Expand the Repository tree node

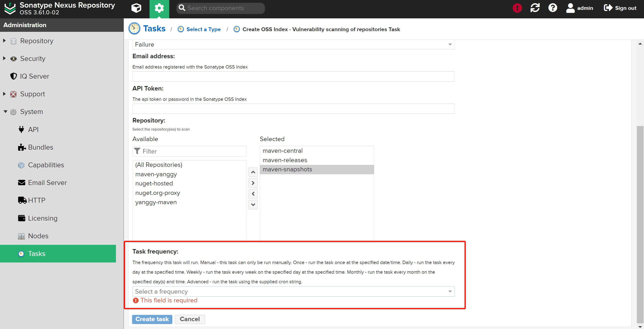(x=4, y=41)
